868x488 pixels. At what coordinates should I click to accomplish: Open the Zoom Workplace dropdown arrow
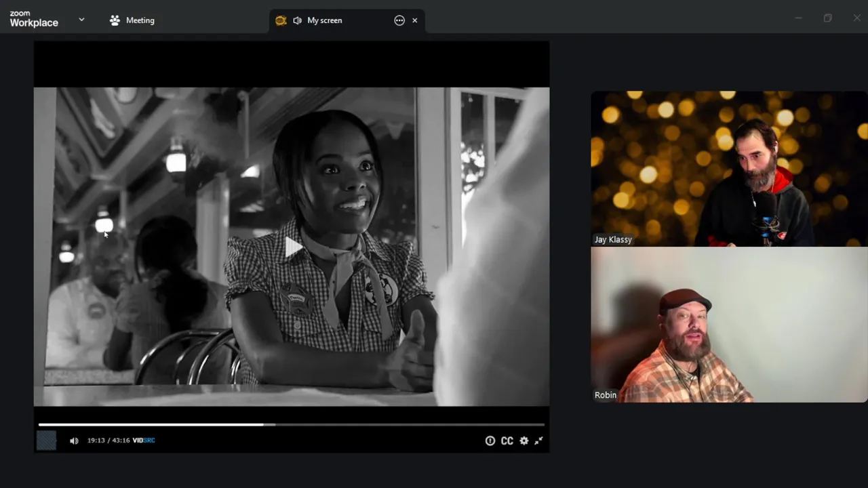pos(81,20)
